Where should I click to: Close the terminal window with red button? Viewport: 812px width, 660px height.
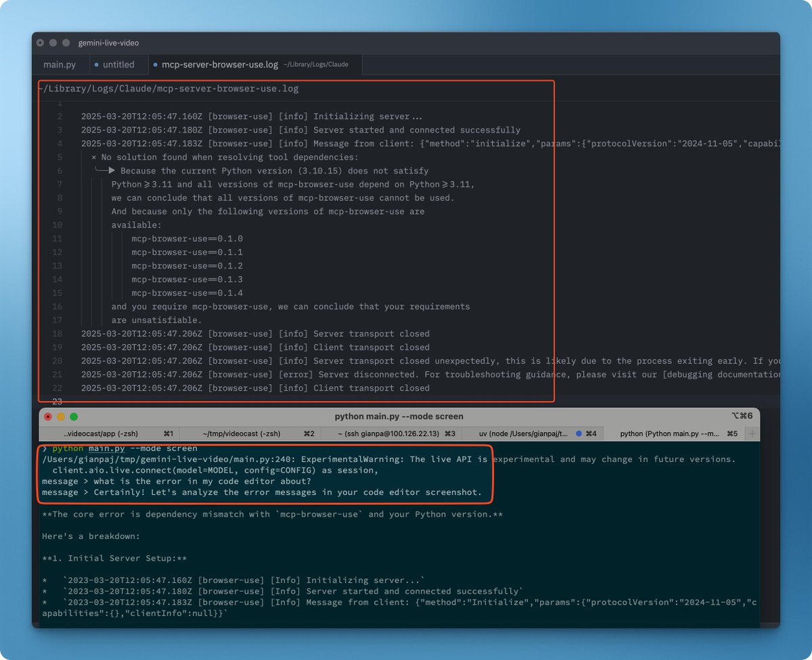(x=48, y=417)
